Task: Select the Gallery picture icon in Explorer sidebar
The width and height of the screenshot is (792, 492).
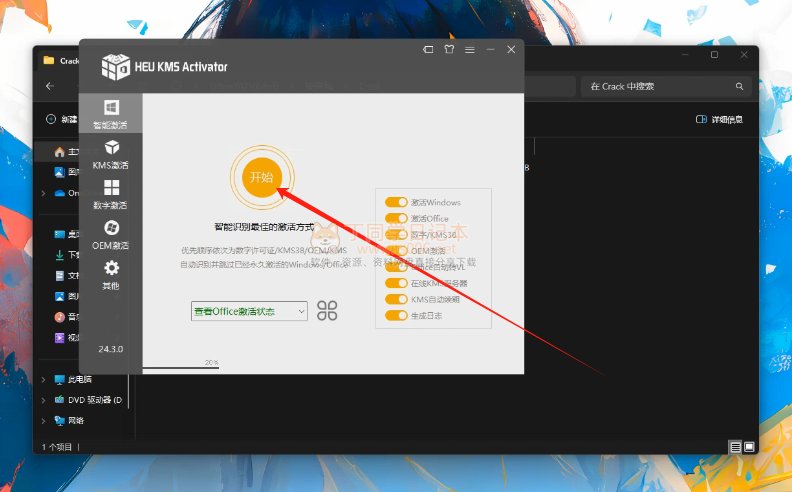Action: [x=60, y=172]
